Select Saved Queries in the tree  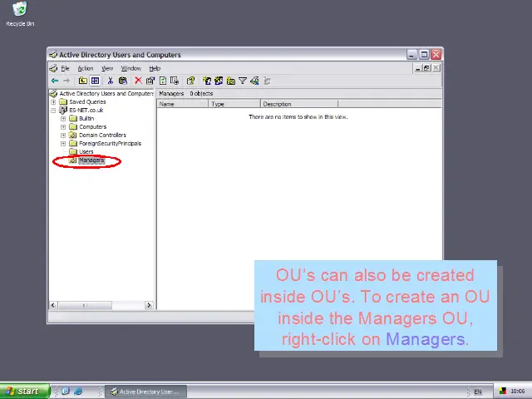point(87,101)
